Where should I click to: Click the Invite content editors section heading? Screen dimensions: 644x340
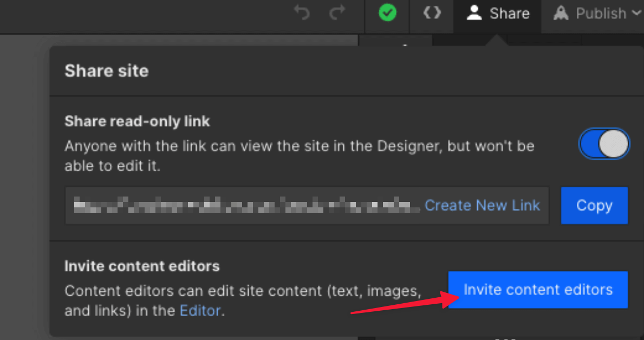142,266
